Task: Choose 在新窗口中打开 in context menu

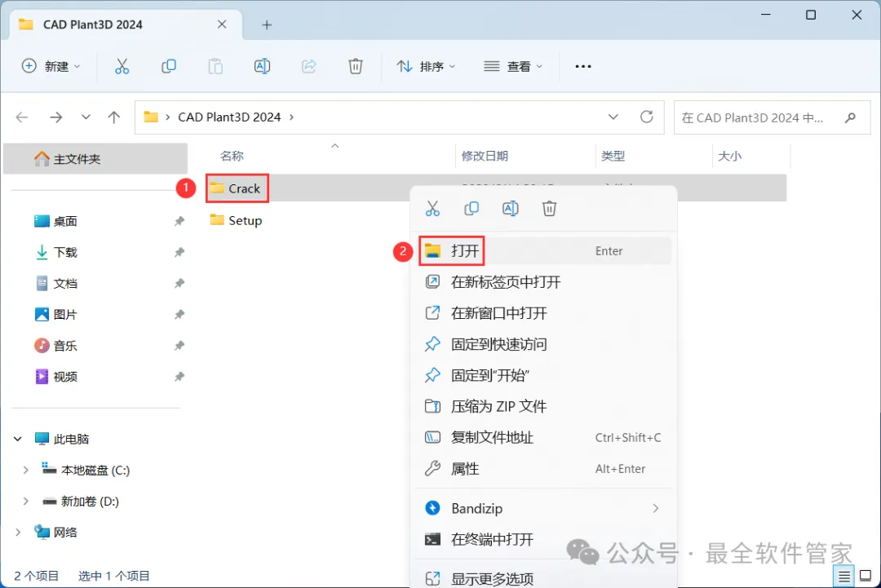Action: click(542, 313)
